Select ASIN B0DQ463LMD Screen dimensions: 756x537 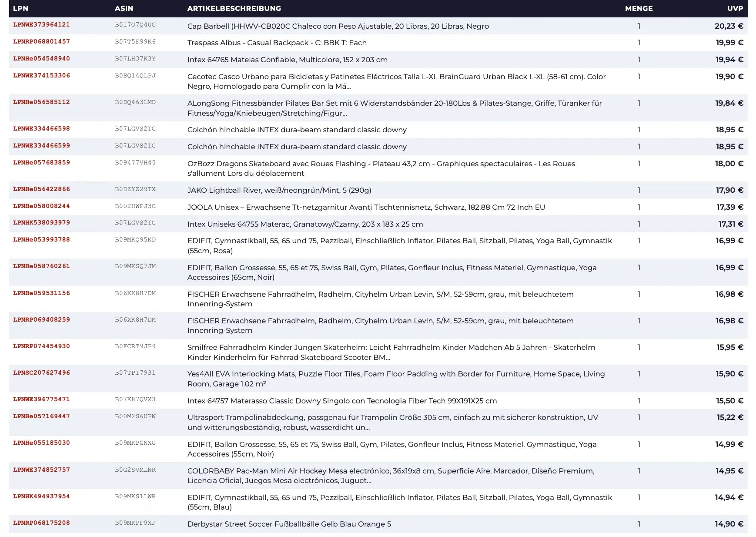click(135, 102)
